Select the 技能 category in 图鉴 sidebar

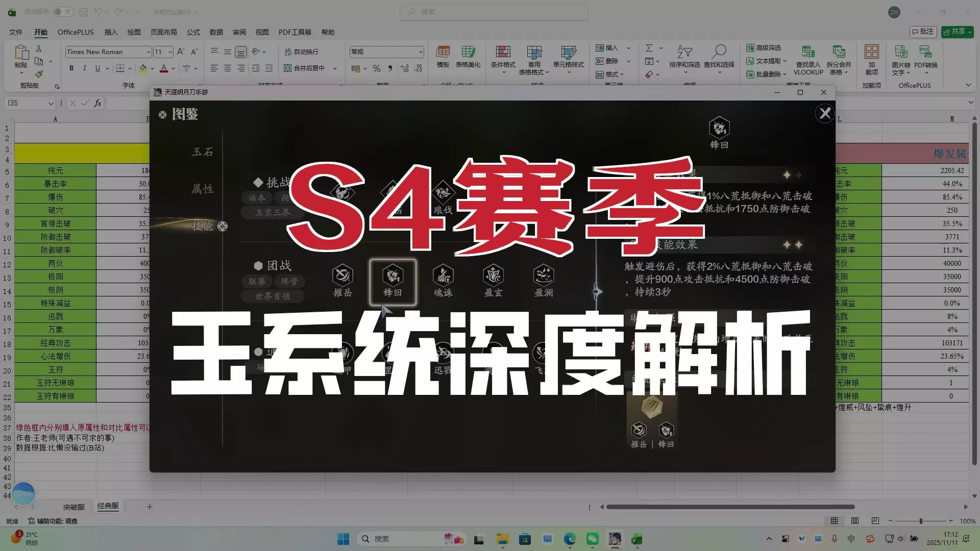(202, 226)
